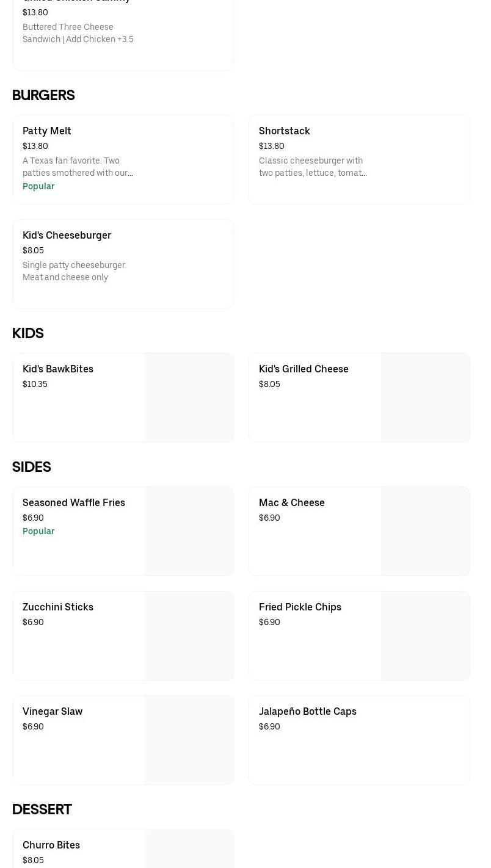The width and height of the screenshot is (491, 868).
Task: Click the Kid's Grilled Cheese image thumbnail
Action: click(x=426, y=397)
